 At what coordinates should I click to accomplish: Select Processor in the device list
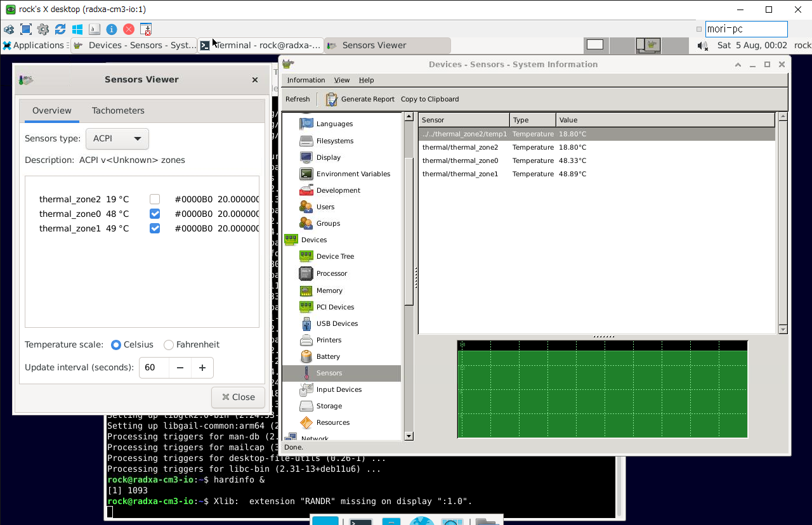click(331, 273)
